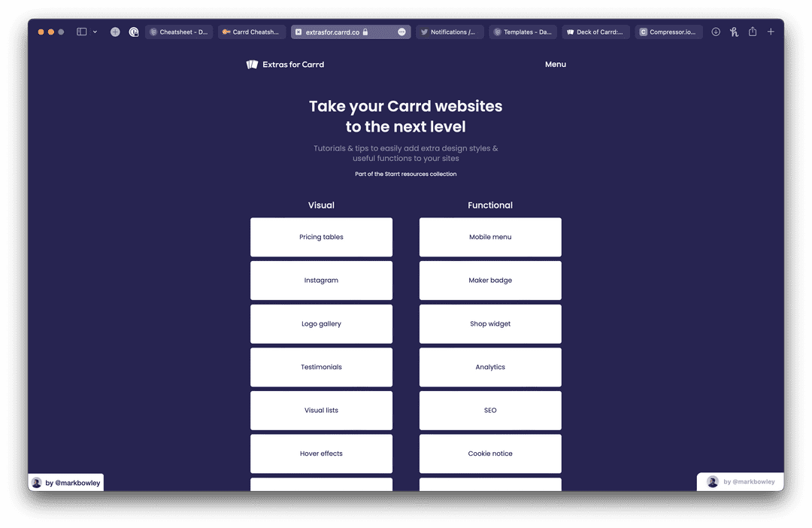Click the bottom-left by @markbowley badge
This screenshot has width=812, height=528.
click(x=66, y=483)
